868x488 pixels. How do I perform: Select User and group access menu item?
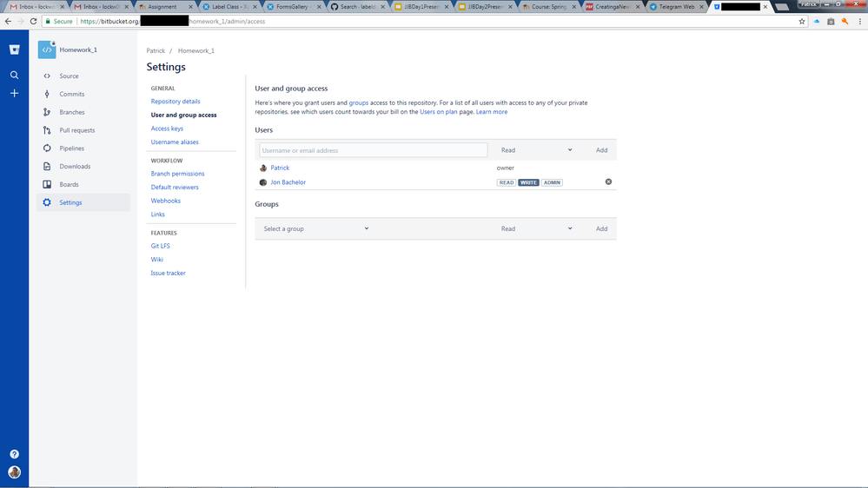(184, 115)
